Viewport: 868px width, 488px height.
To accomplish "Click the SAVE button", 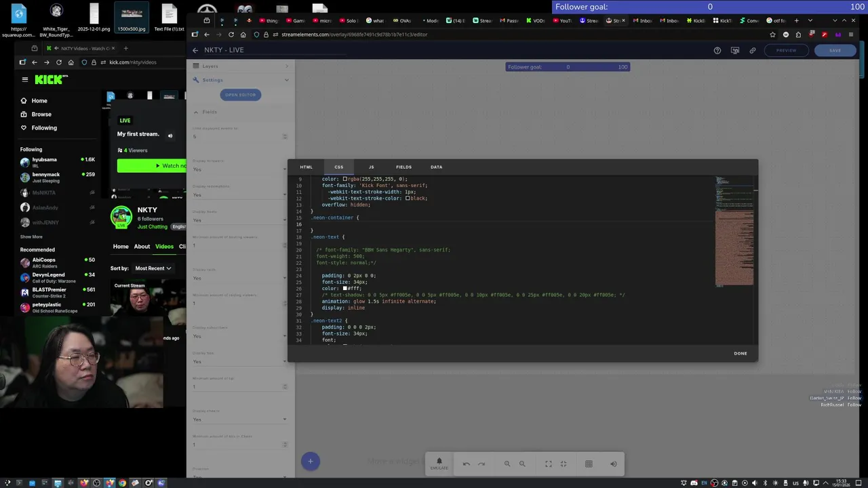I will (x=835, y=50).
